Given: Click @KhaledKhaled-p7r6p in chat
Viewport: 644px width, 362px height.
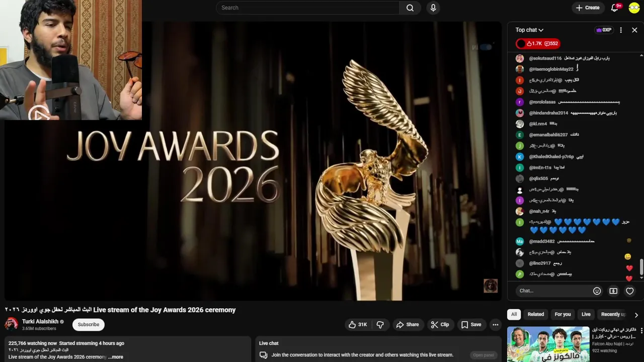Looking at the screenshot, I should (551, 157).
